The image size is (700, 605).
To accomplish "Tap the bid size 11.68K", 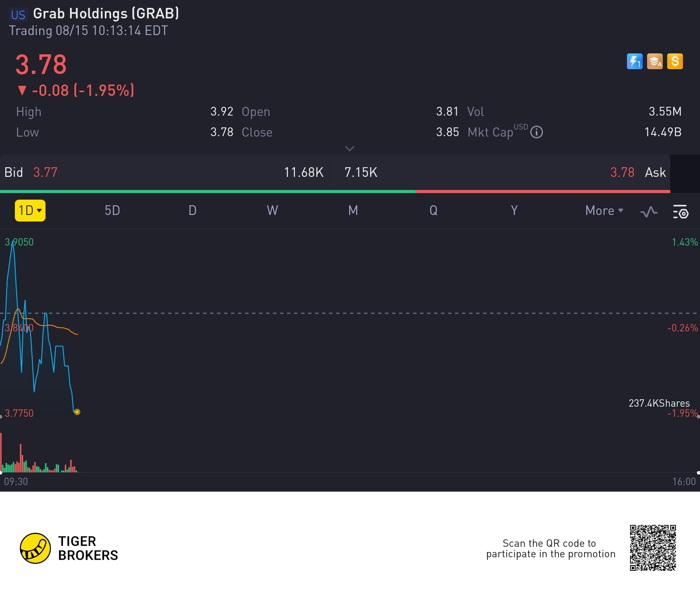I will click(304, 172).
